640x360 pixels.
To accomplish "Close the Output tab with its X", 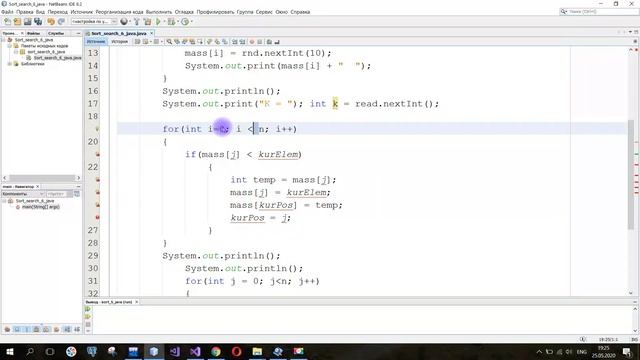I will [137, 302].
